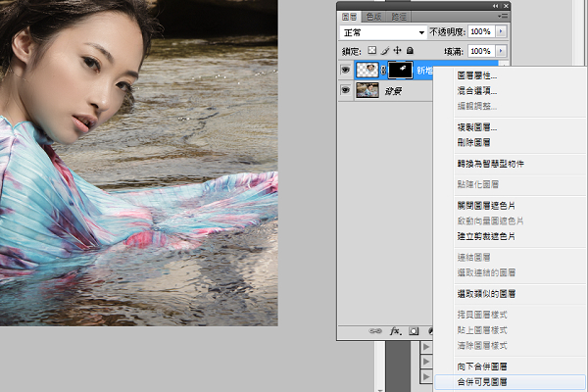Click the greyed 點陣化圖層 menu entry
This screenshot has height=392, width=588.
pyautogui.click(x=478, y=184)
